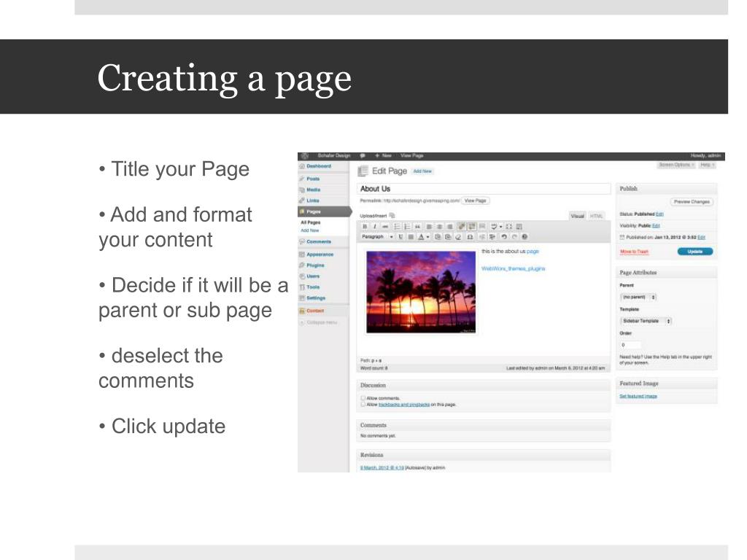
Task: Open the Paragraph format dropdown
Action: tap(377, 237)
